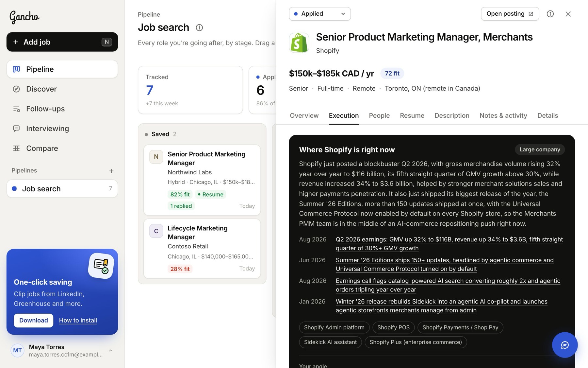Click the 28% fit badge
The image size is (588, 368).
click(180, 269)
